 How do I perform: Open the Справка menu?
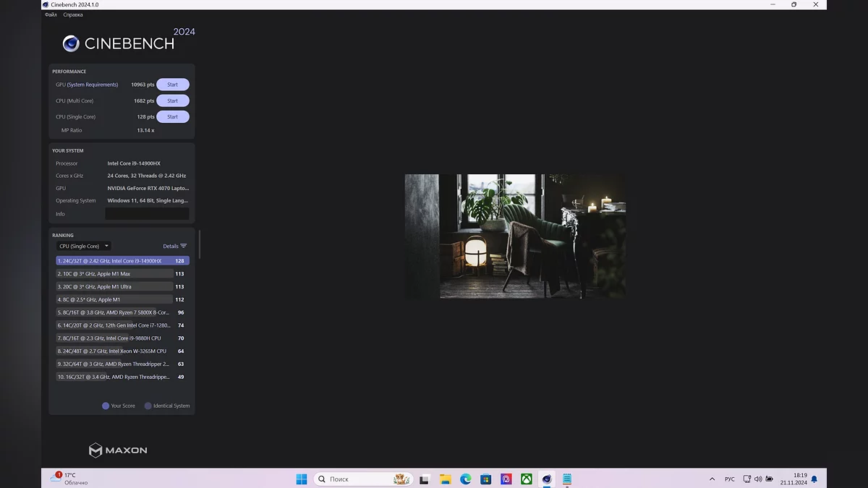73,14
